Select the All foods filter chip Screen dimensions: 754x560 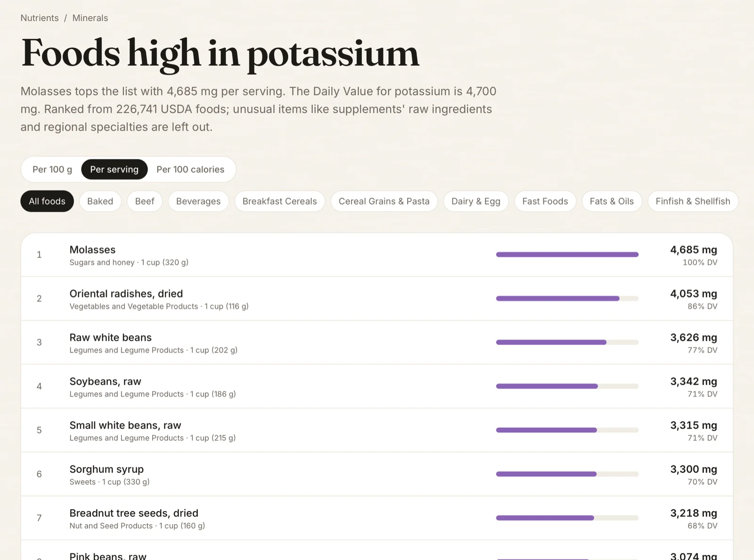[x=47, y=201]
